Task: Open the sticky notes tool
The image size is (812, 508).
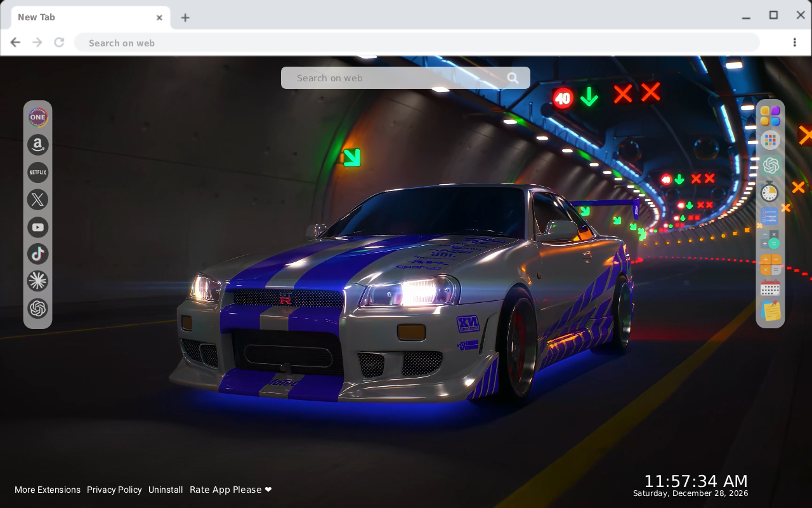Action: [x=770, y=311]
